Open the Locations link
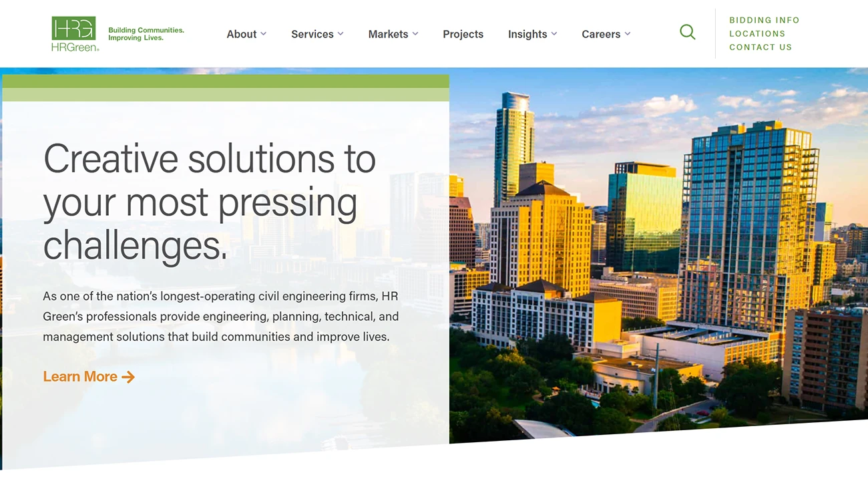The height and width of the screenshot is (481, 868). click(x=757, y=33)
